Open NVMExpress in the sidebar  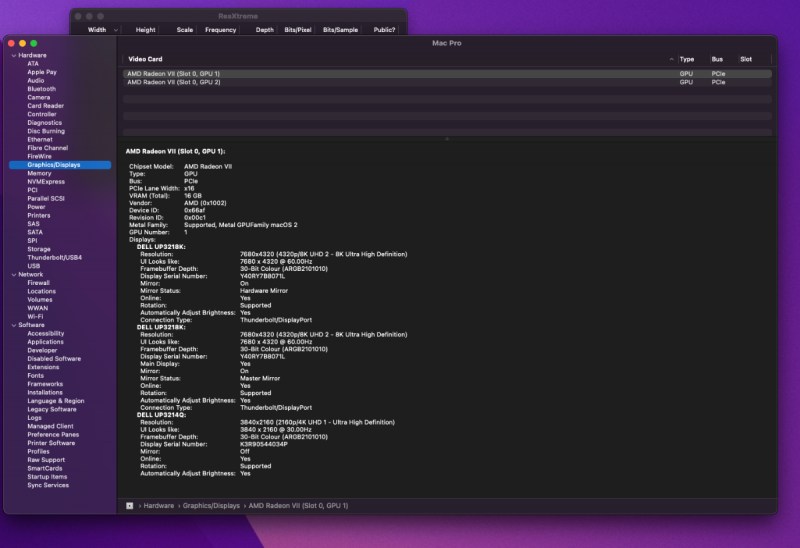46,182
